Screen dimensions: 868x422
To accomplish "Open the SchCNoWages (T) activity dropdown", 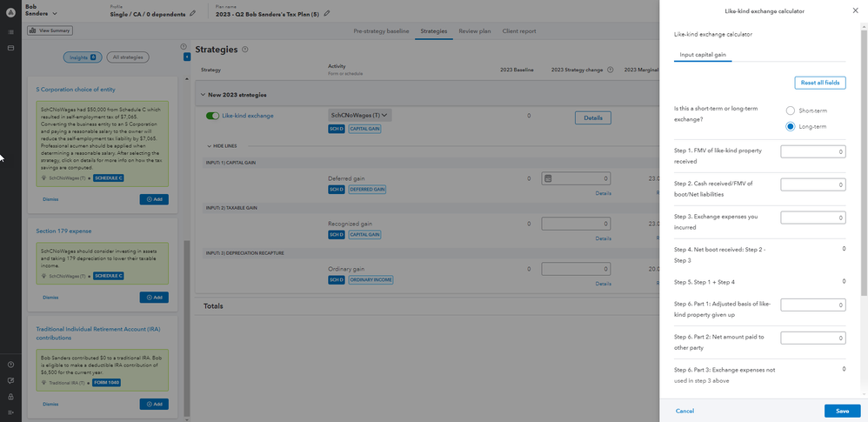I will click(x=360, y=115).
